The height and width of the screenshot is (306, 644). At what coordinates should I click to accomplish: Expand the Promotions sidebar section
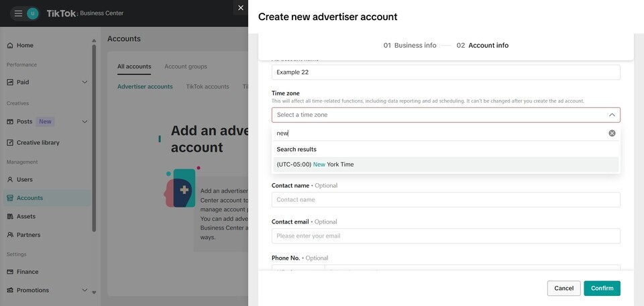click(85, 291)
